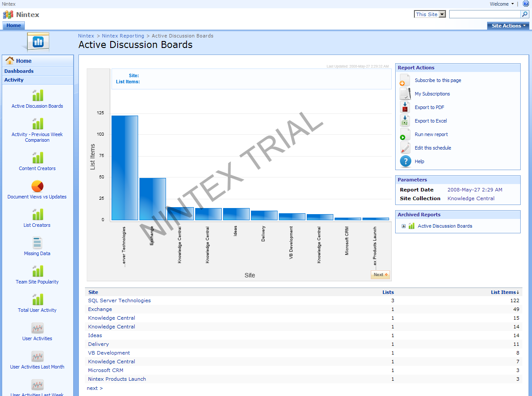Open the Document Views vs Updates pie chart icon
The height and width of the screenshot is (396, 532).
[x=37, y=186]
